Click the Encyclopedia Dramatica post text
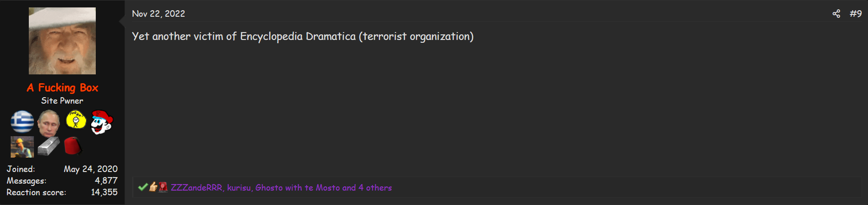This screenshot has width=868, height=205. click(303, 36)
